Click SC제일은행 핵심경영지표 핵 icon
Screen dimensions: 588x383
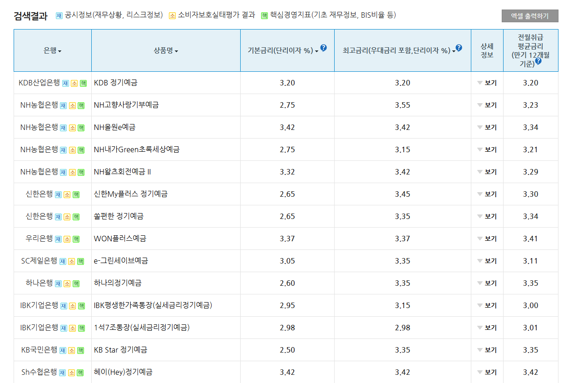(80, 261)
